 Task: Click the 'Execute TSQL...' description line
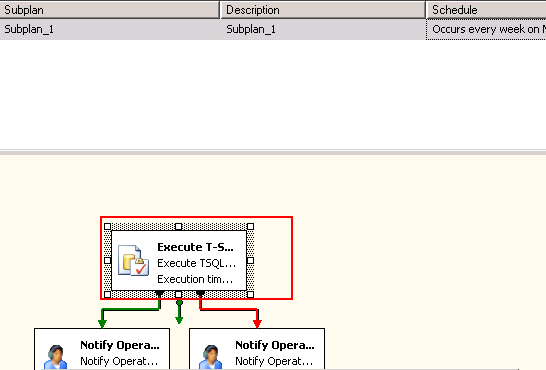[x=196, y=263]
